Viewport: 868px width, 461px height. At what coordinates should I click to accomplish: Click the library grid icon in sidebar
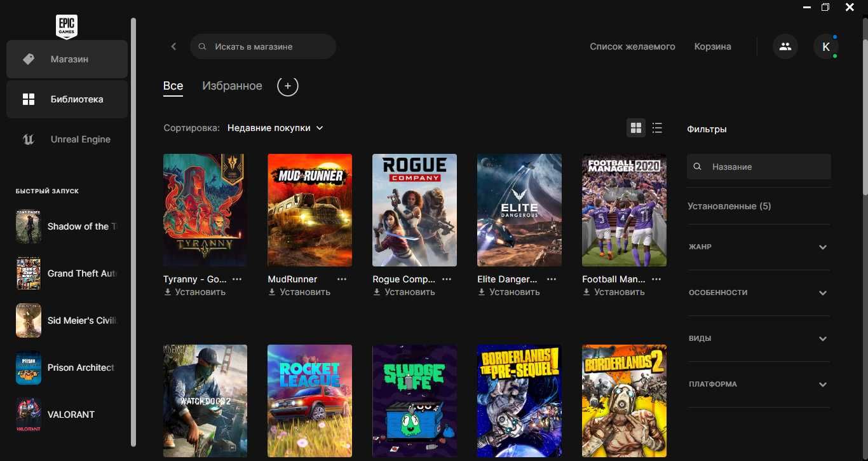pyautogui.click(x=29, y=99)
